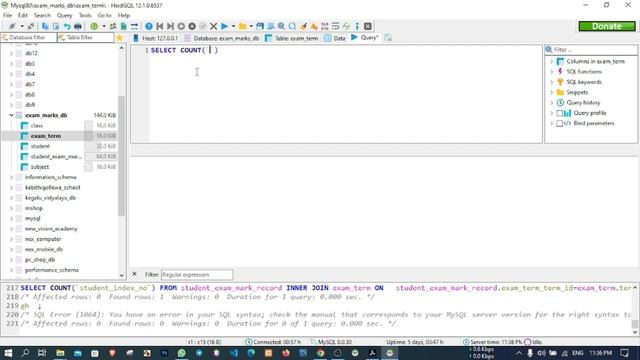Screen dimensions: 640x360
Task: Open the User manager icon
Action: point(113,26)
